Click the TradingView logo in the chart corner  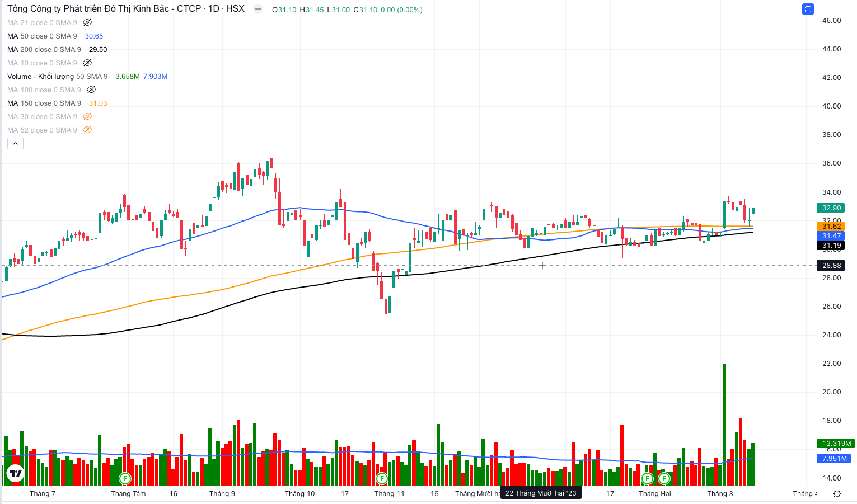16,474
